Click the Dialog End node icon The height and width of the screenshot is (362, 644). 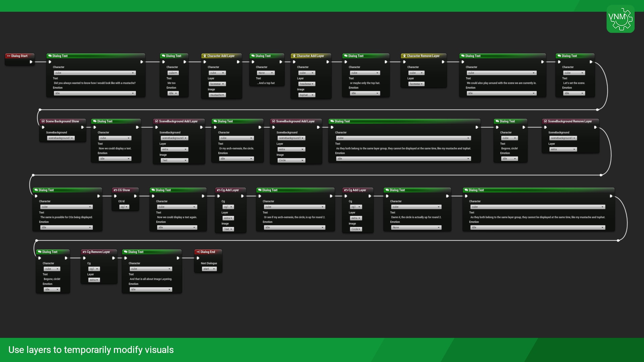coord(198,252)
